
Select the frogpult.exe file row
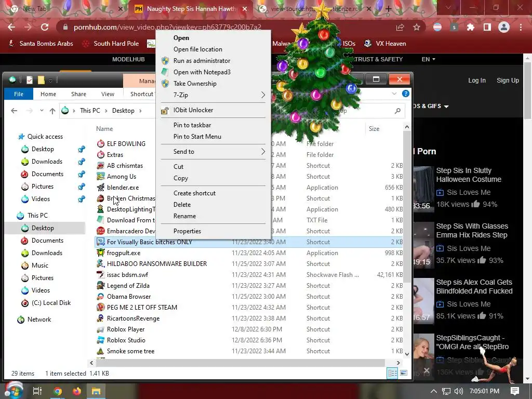tap(248, 253)
